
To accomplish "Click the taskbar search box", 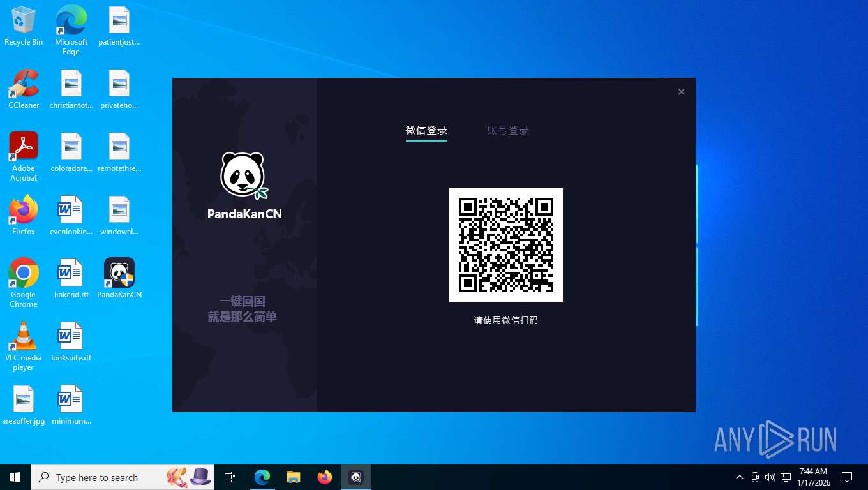I will point(123,477).
